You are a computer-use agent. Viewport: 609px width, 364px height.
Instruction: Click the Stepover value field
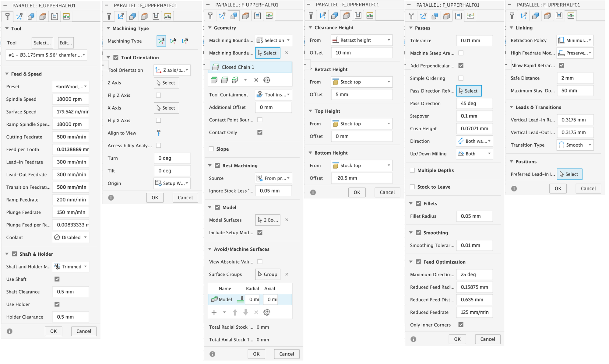474,116
